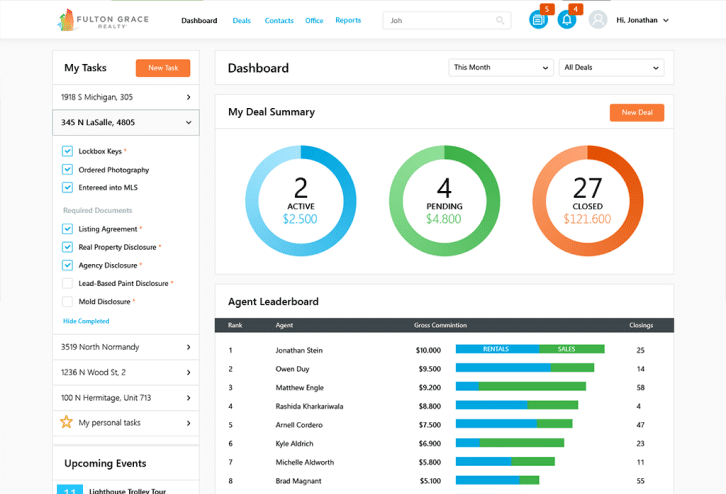The width and height of the screenshot is (726, 494).
Task: Click the Lighthouse Trolley Tour date icon
Action: point(70,489)
